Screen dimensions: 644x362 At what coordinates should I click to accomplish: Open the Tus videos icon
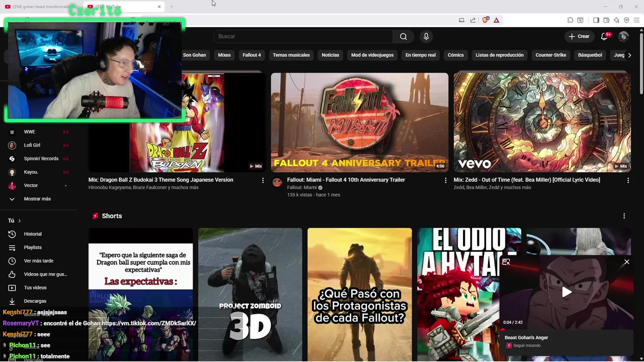(x=12, y=288)
